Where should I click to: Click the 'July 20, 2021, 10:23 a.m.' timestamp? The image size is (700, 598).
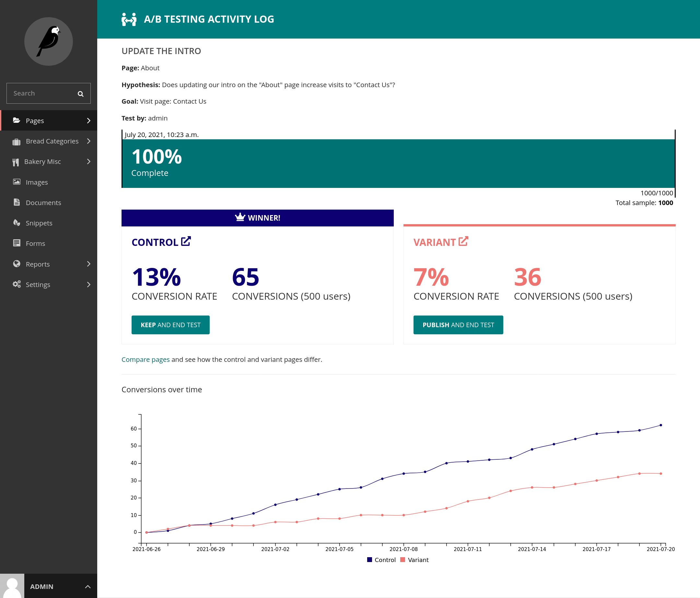[x=162, y=135]
